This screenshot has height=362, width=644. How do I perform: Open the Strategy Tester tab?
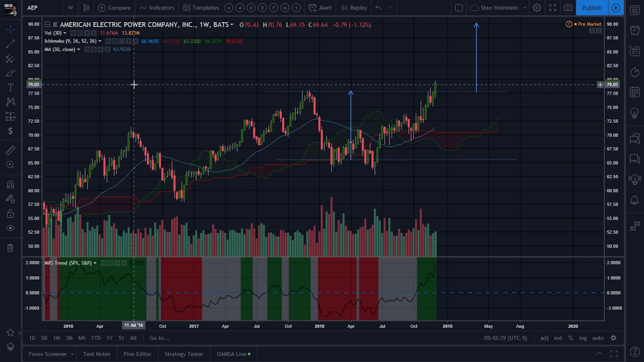[184, 354]
